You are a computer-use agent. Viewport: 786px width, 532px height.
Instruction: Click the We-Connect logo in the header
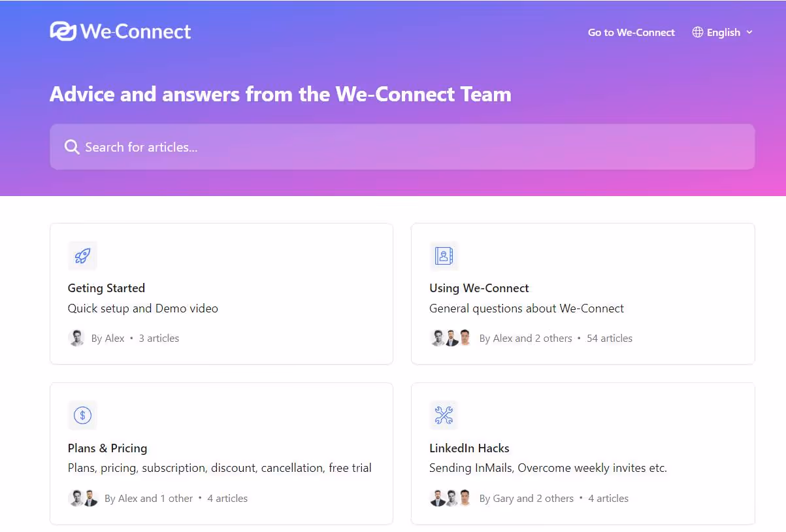tap(120, 30)
